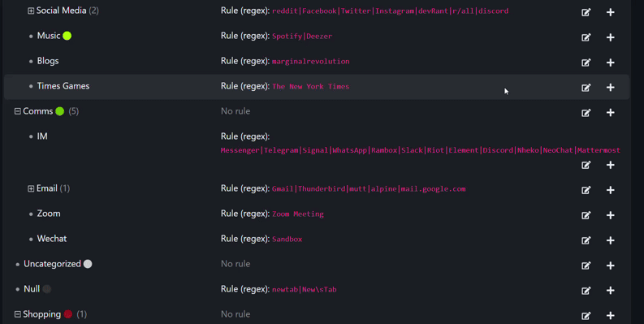Click the Comms "No rule" text
Image resolution: width=644 pixels, height=324 pixels.
(x=236, y=111)
